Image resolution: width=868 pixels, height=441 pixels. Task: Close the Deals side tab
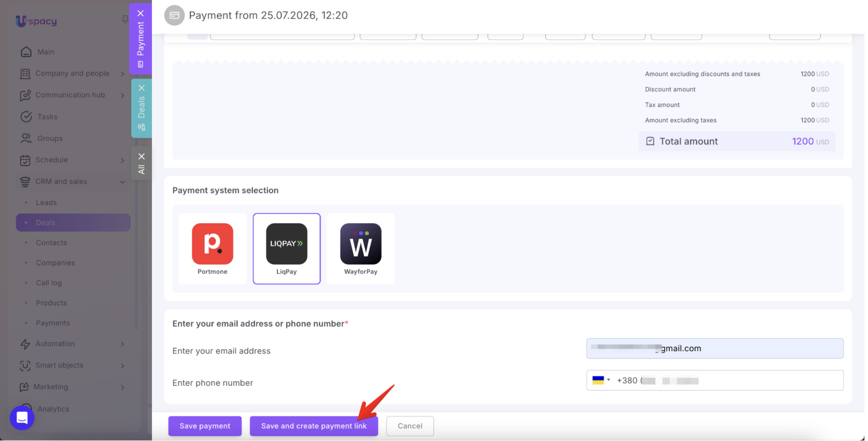click(x=141, y=88)
